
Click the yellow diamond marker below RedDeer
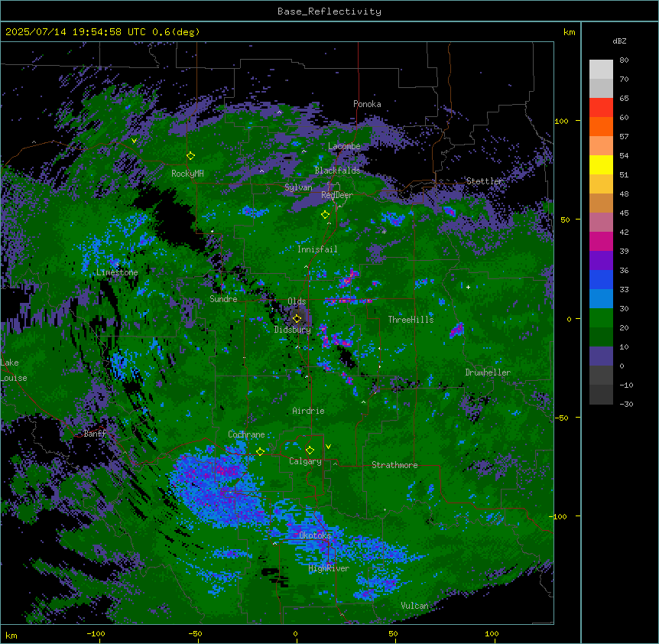325,215
